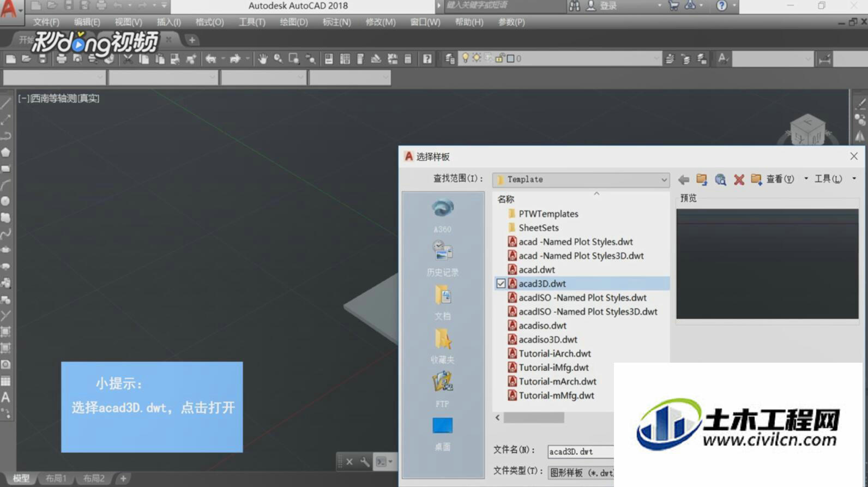Click the Back arrow in the dialog
The width and height of the screenshot is (868, 487).
[684, 179]
